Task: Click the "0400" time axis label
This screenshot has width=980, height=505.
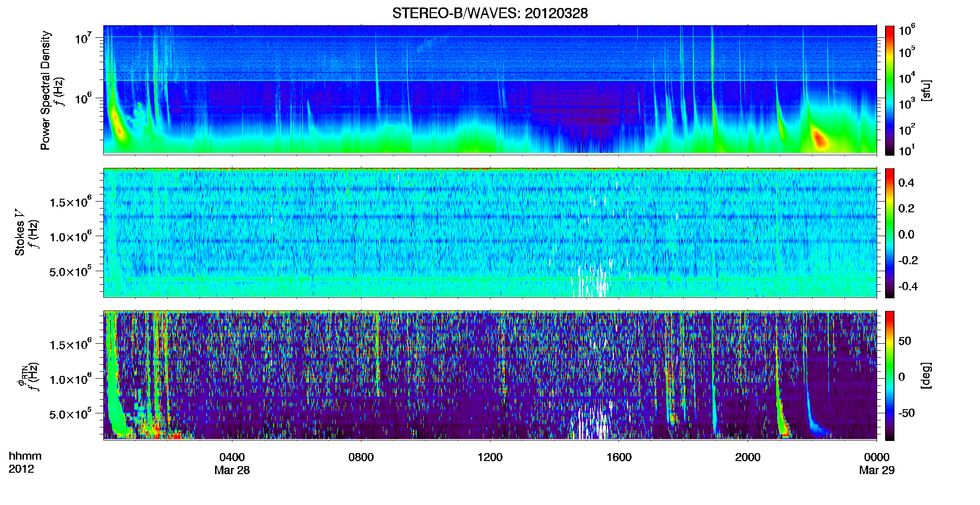Action: coord(232,457)
